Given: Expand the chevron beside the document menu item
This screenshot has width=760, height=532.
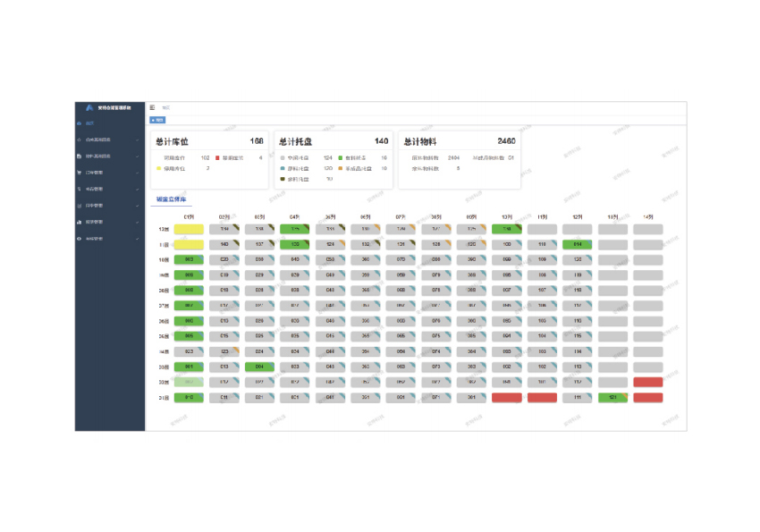Looking at the screenshot, I should click(x=137, y=156).
